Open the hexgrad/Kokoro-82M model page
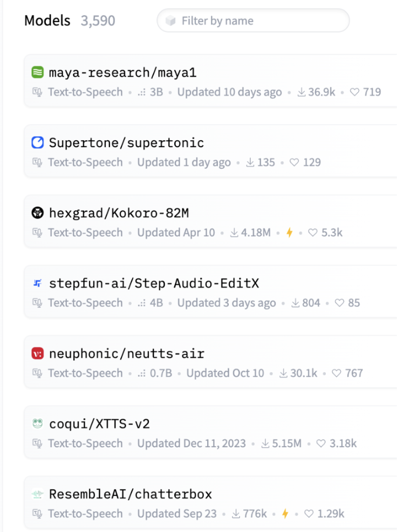Screen dimensions: 397x532 pos(119,213)
